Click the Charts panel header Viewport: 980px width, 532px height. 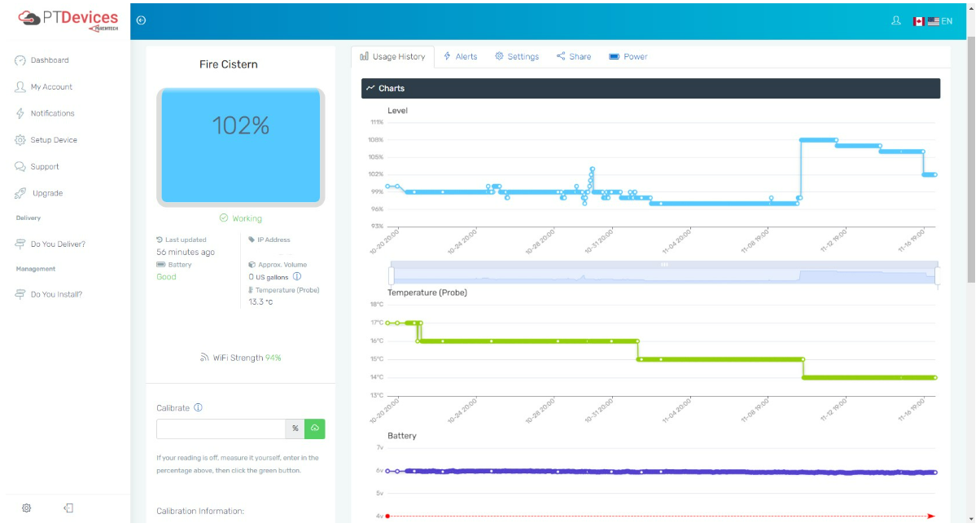pyautogui.click(x=650, y=88)
